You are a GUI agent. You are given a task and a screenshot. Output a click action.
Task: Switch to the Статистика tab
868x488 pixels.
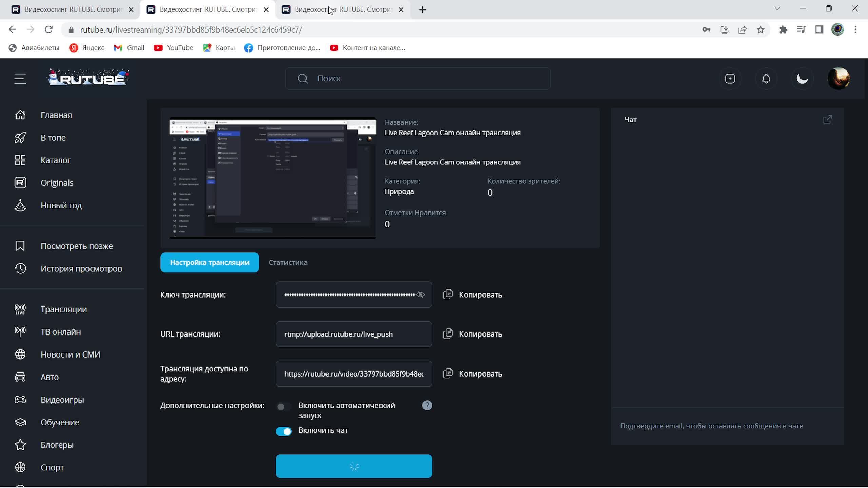288,262
